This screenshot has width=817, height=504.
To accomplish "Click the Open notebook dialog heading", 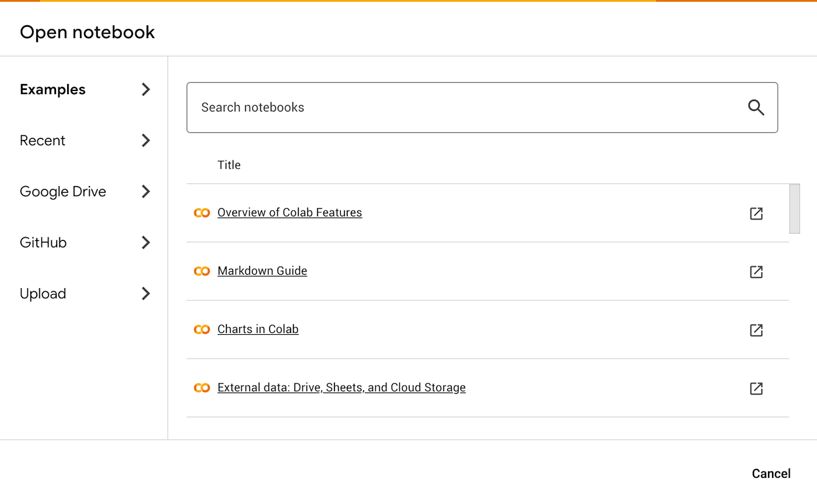I will pyautogui.click(x=88, y=32).
